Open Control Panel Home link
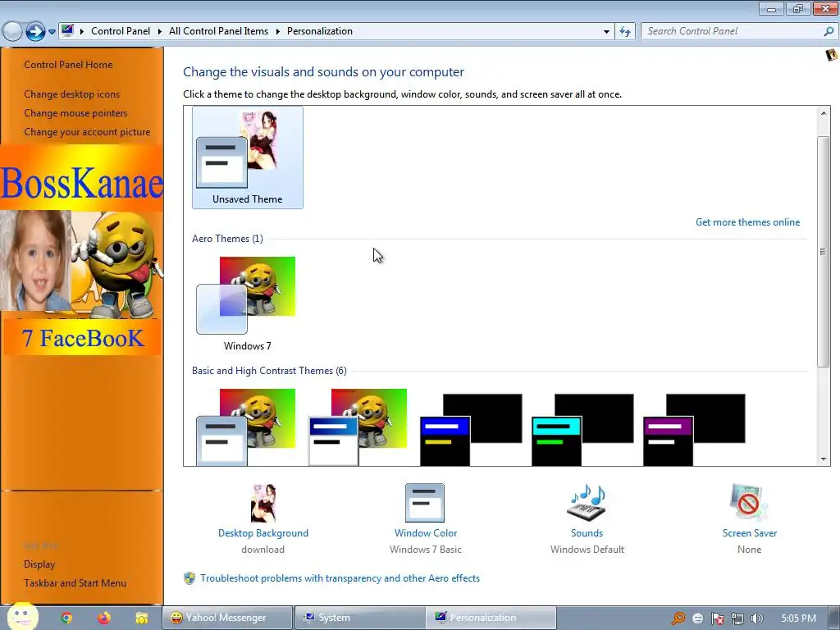Screen dimensions: 840x630 [x=68, y=65]
